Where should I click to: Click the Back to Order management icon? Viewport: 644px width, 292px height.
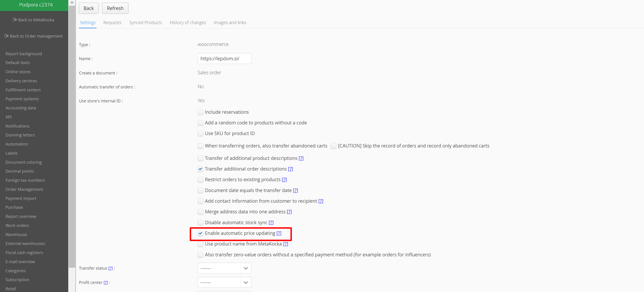click(x=6, y=36)
